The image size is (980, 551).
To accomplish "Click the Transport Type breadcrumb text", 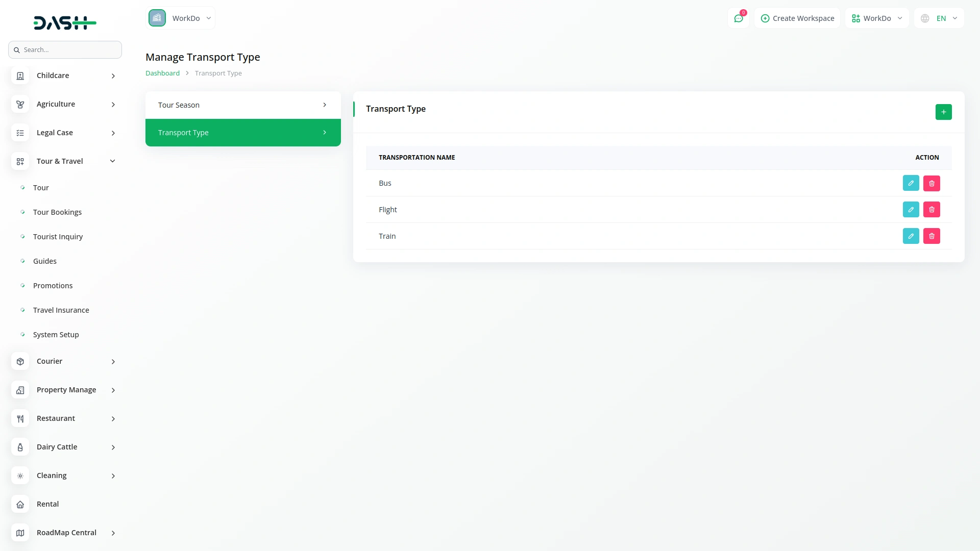I will point(218,73).
